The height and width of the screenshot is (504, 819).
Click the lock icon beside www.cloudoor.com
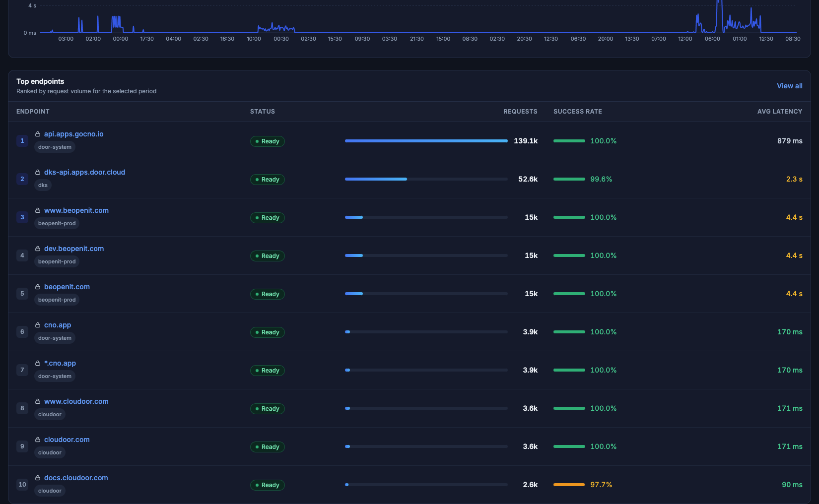38,401
